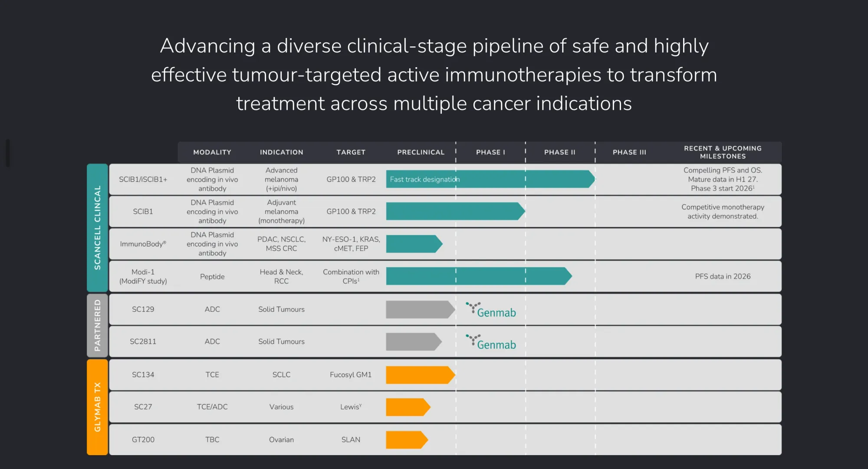Click the grey SC129 preclinical arrow bar

[421, 309]
